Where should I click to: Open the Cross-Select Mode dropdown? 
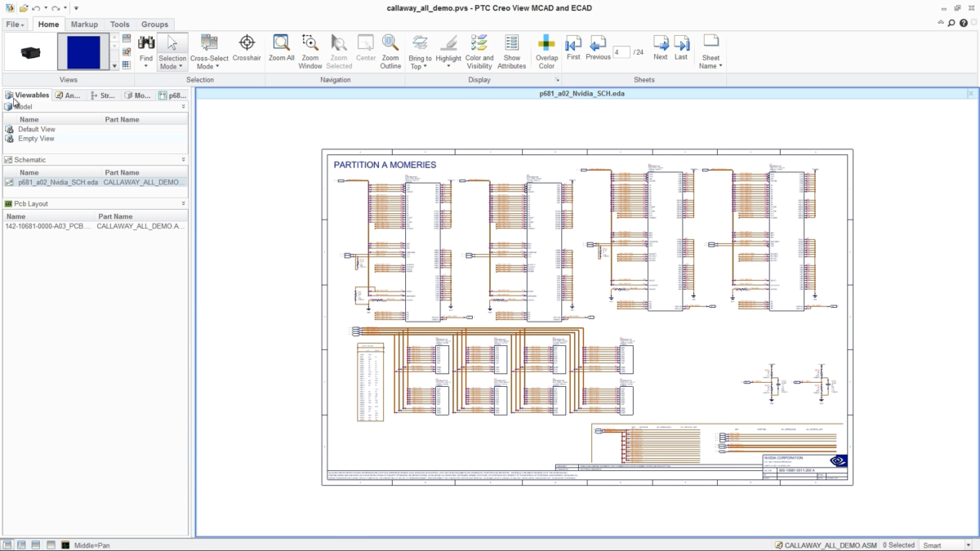coord(209,51)
